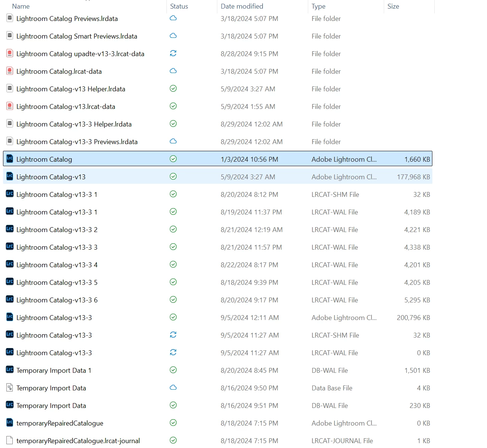Select the Lightroom Catalog Previews.lrdata folder name
This screenshot has width=487, height=448.
(67, 19)
